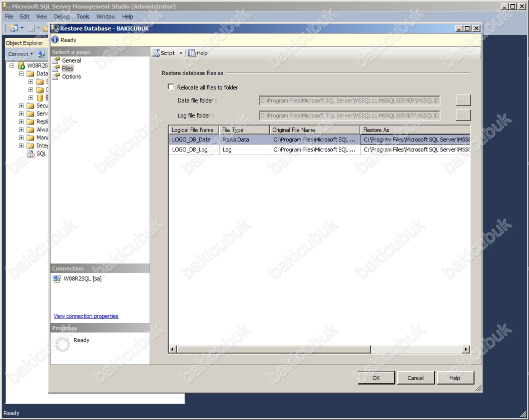Click the W08R2SQL connection icon

(x=57, y=278)
